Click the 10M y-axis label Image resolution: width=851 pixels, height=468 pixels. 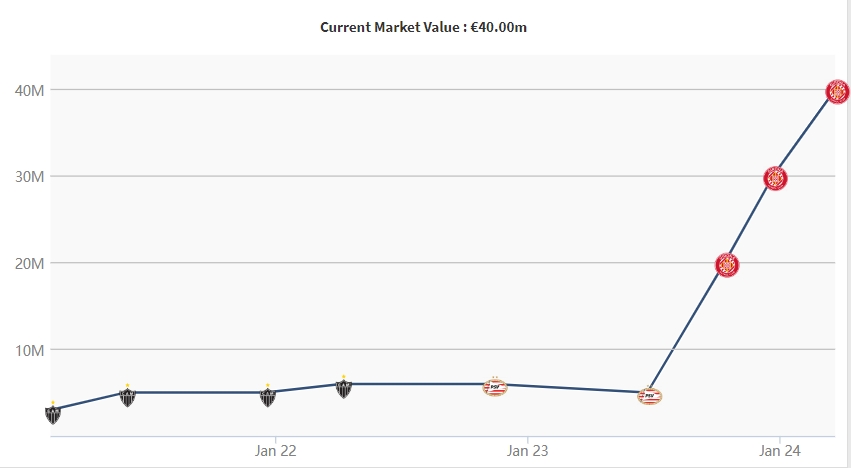pos(27,350)
